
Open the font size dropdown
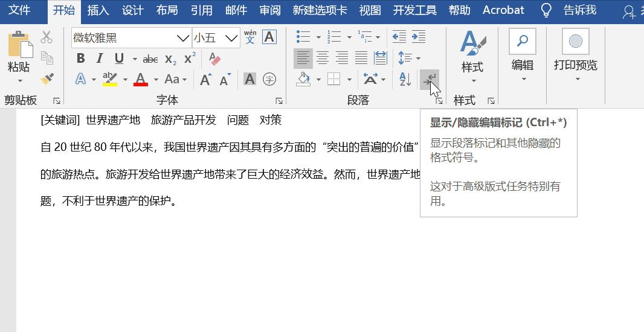[231, 38]
